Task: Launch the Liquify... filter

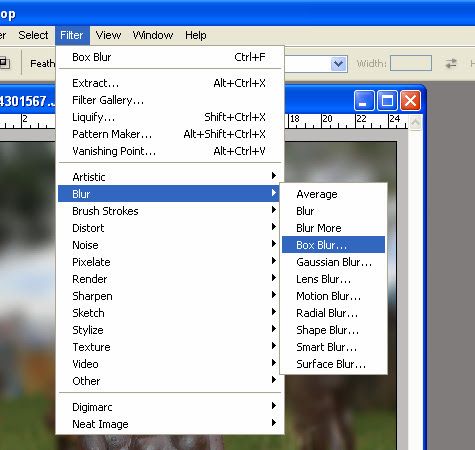Action: (170, 117)
